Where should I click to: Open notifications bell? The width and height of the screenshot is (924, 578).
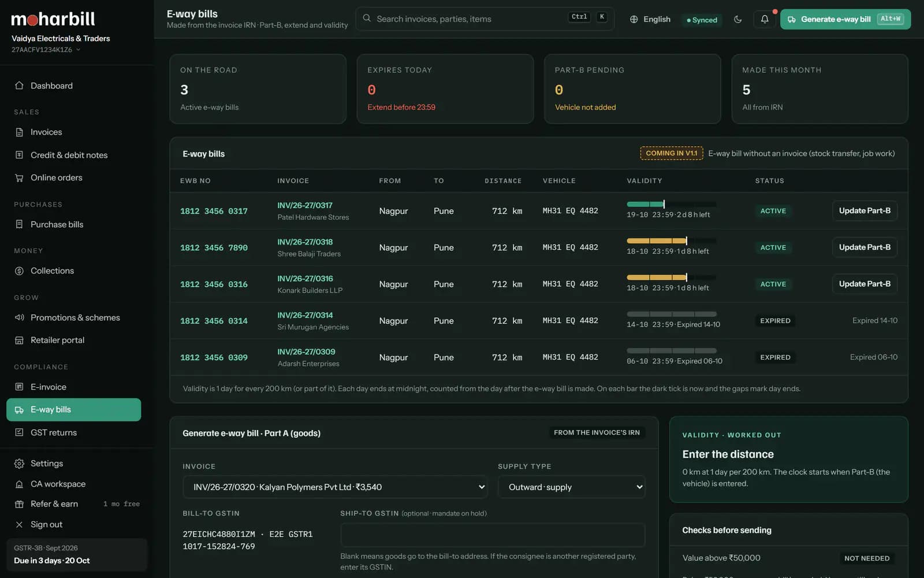tap(765, 19)
